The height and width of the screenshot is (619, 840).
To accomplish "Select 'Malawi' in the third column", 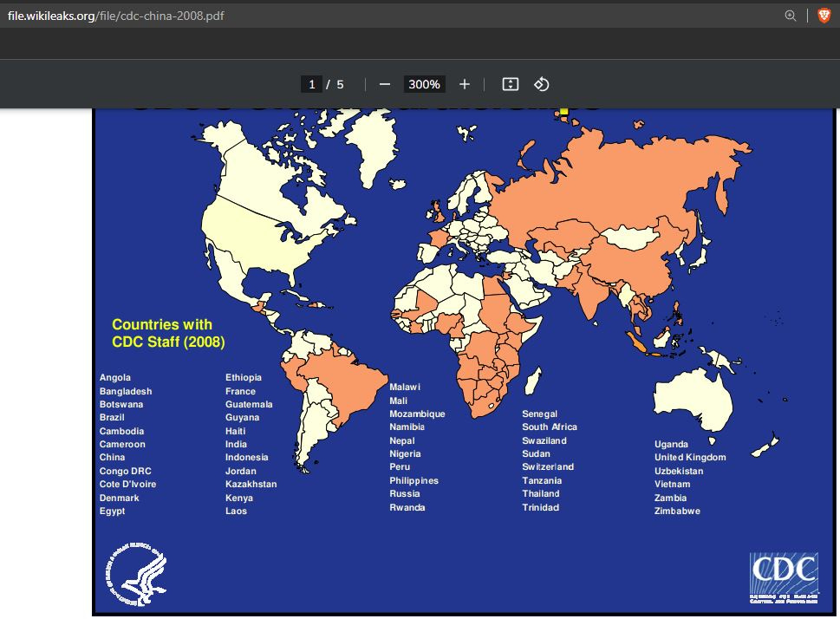I will pyautogui.click(x=405, y=387).
